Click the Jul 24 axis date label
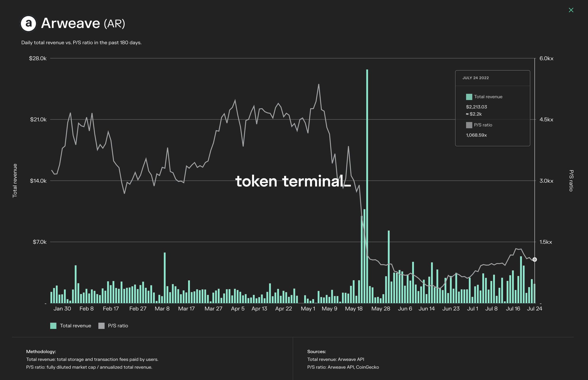588x380 pixels. coord(535,308)
